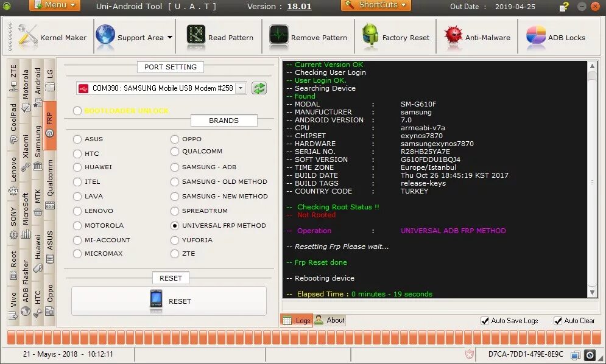Click the RESET button

169,301
